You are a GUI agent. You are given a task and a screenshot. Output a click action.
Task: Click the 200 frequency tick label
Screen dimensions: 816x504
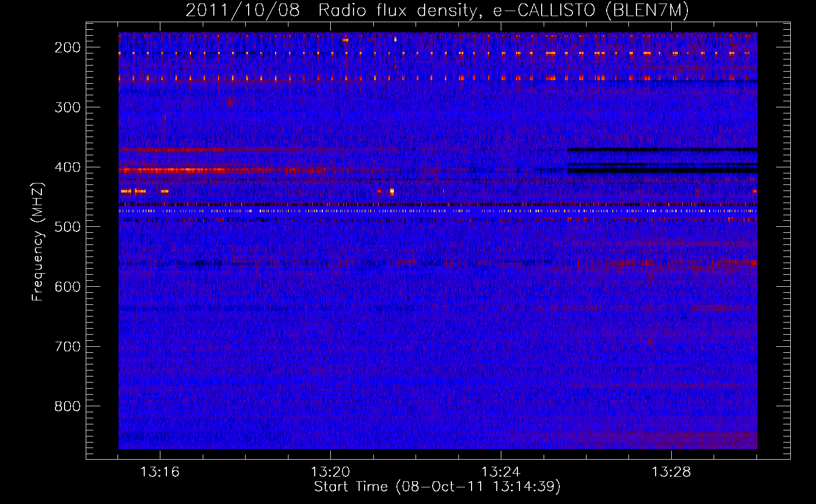tap(68, 47)
